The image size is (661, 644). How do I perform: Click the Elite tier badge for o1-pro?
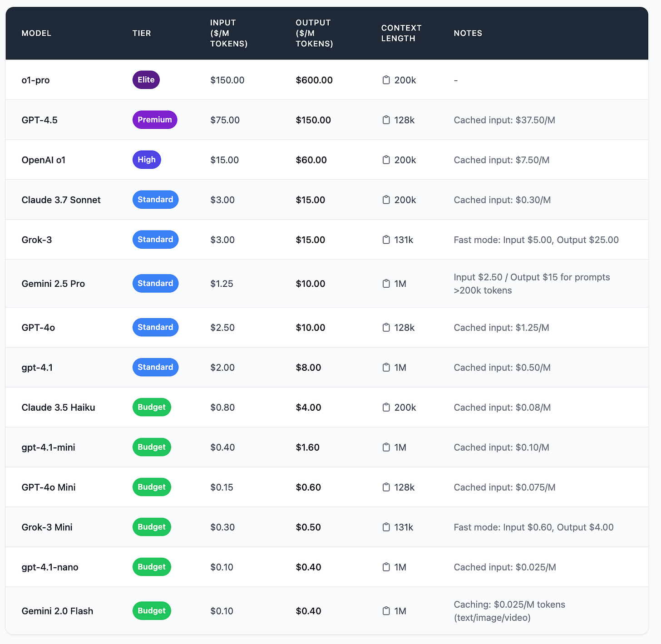pos(146,80)
